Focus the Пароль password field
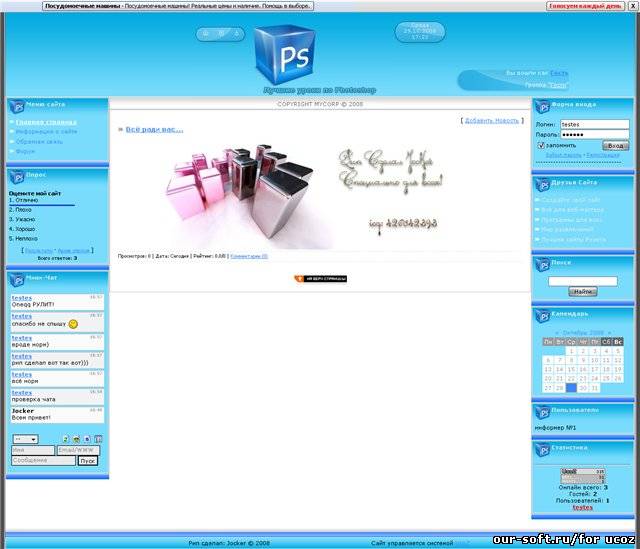Viewport: 640px width, 549px height. coord(595,134)
